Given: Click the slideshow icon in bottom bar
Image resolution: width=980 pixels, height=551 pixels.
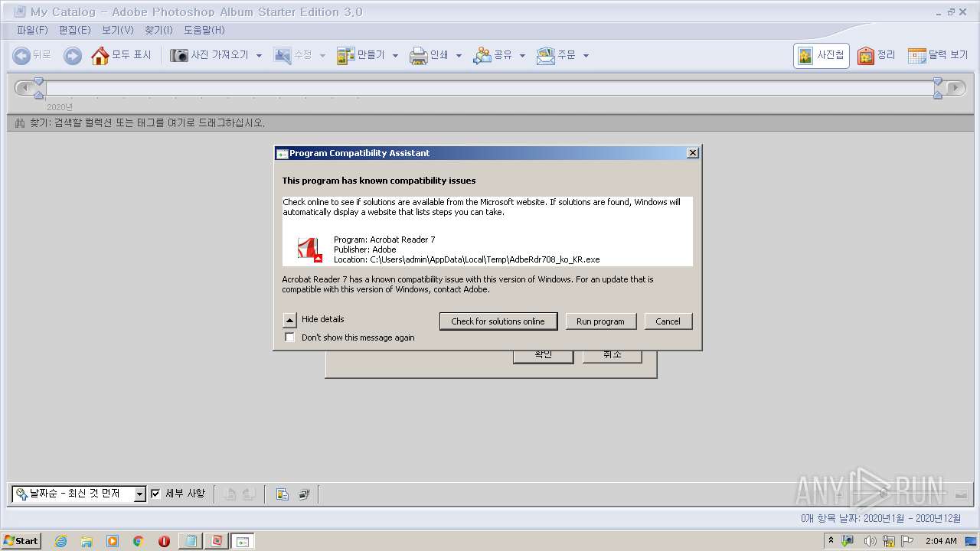Looking at the screenshot, I should (303, 494).
